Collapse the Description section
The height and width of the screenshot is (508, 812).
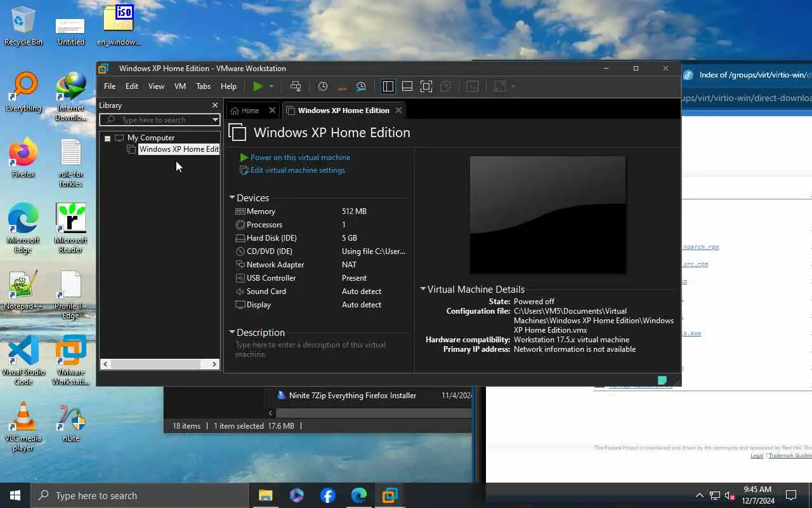pyautogui.click(x=232, y=332)
